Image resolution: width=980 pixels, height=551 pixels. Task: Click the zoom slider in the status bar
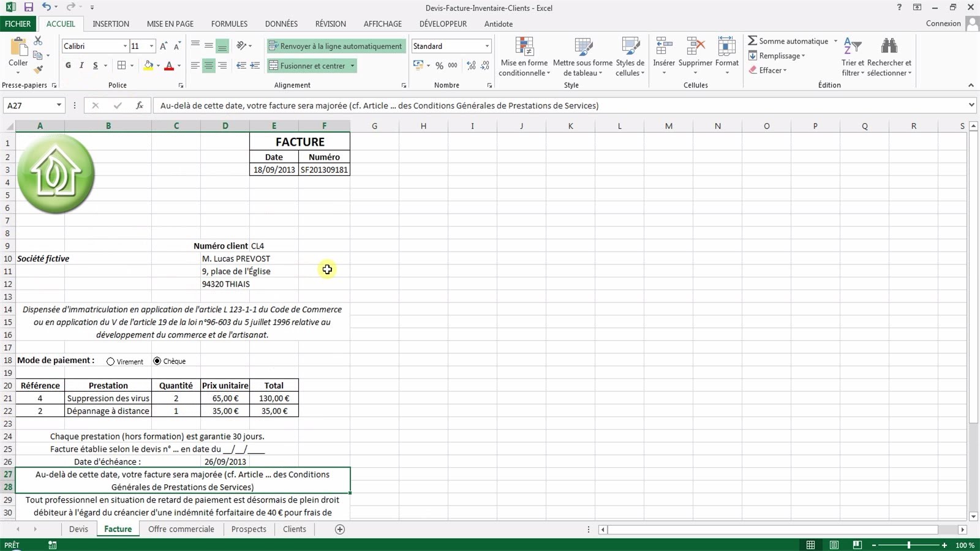pos(909,545)
